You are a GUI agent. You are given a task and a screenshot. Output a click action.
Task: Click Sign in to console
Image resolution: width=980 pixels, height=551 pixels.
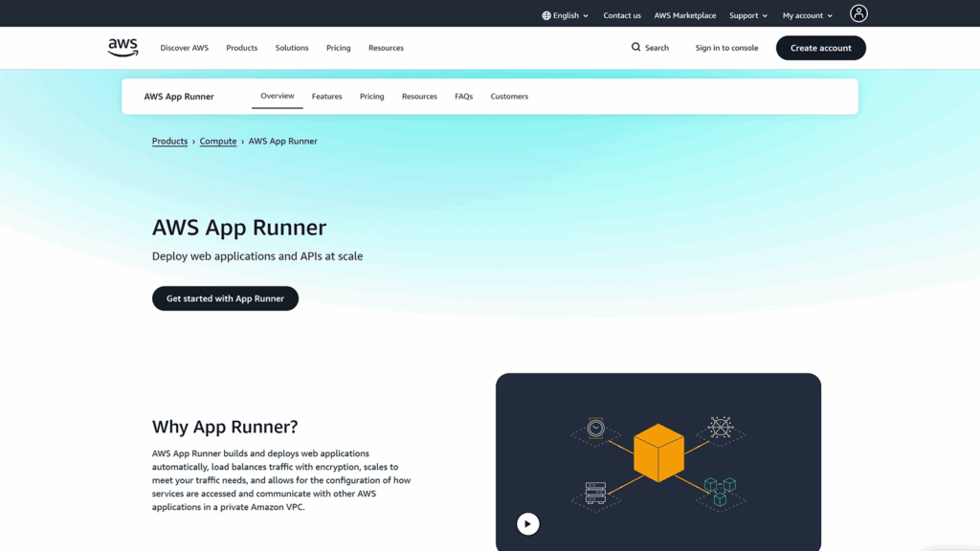click(726, 48)
